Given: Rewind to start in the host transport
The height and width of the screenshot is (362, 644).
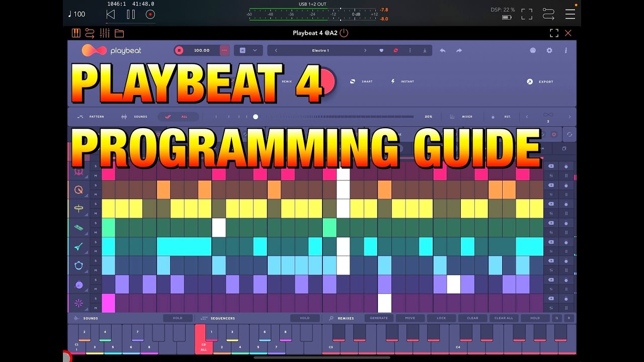Looking at the screenshot, I should tap(111, 15).
